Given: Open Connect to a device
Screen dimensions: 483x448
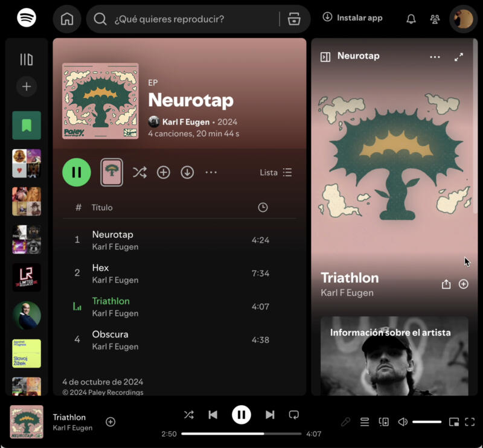Looking at the screenshot, I should click(x=384, y=422).
